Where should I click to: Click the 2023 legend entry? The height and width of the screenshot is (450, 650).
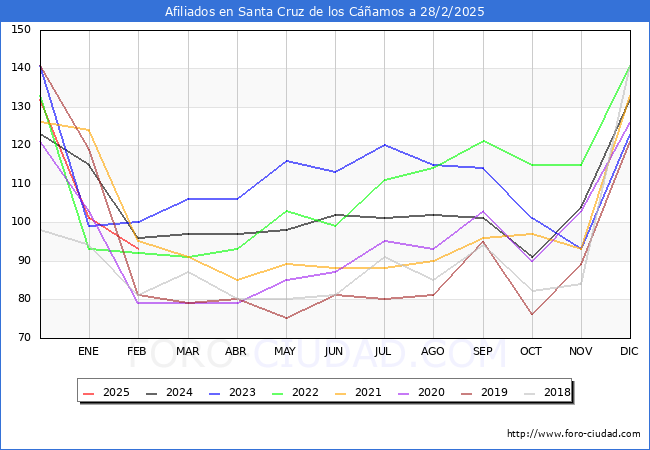(233, 392)
